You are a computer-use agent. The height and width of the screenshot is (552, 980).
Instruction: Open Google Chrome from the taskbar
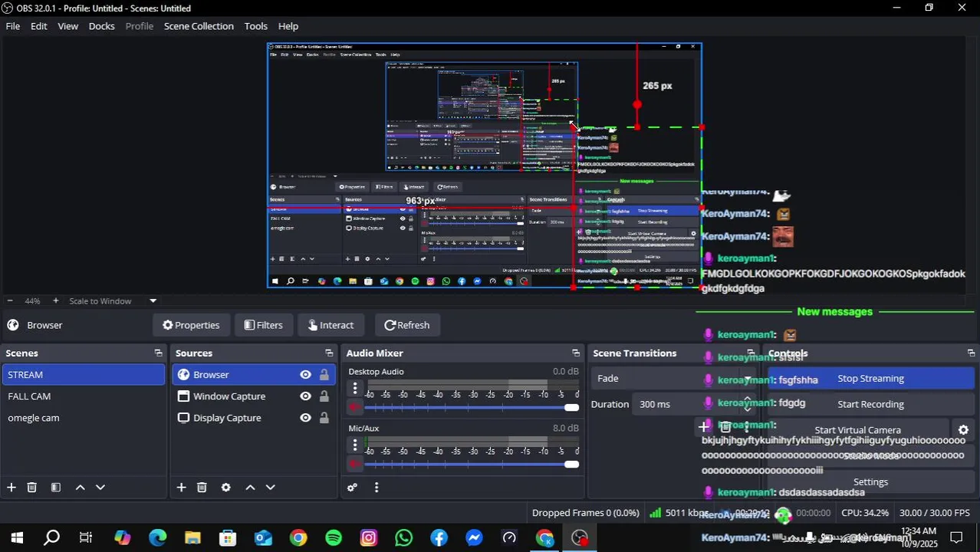[298, 538]
